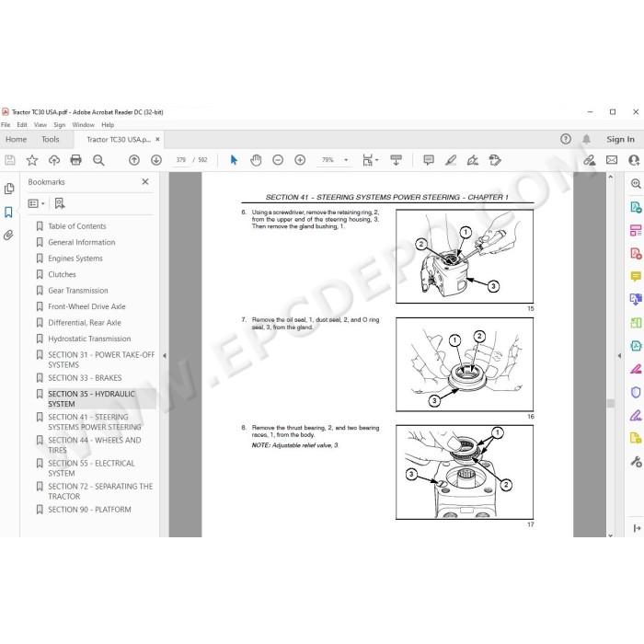
Task: Click the upload to cloud icon
Action: click(54, 160)
